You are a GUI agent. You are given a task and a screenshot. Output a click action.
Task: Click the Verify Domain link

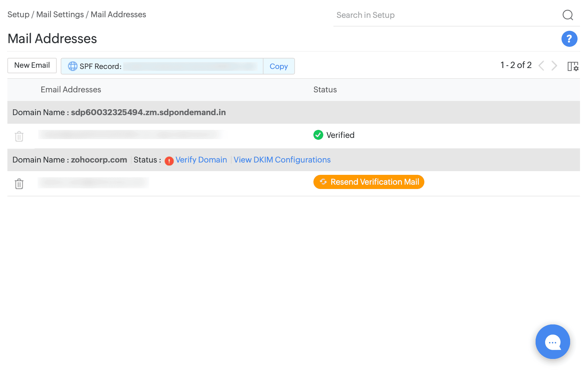click(201, 160)
